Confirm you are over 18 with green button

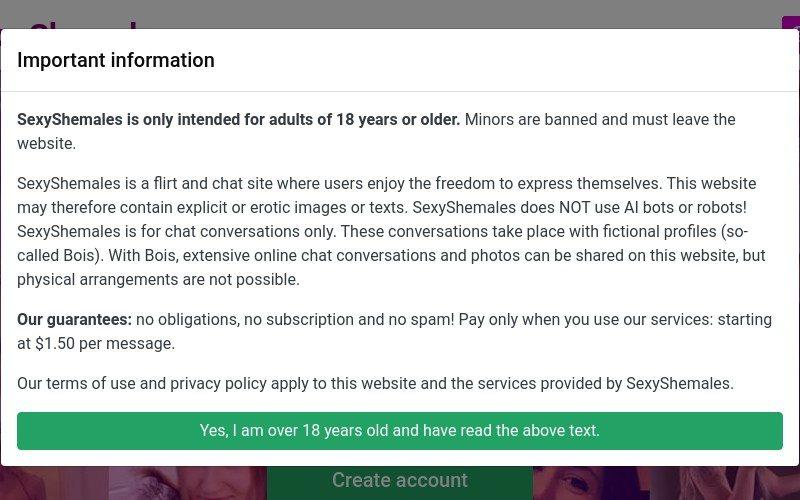399,431
